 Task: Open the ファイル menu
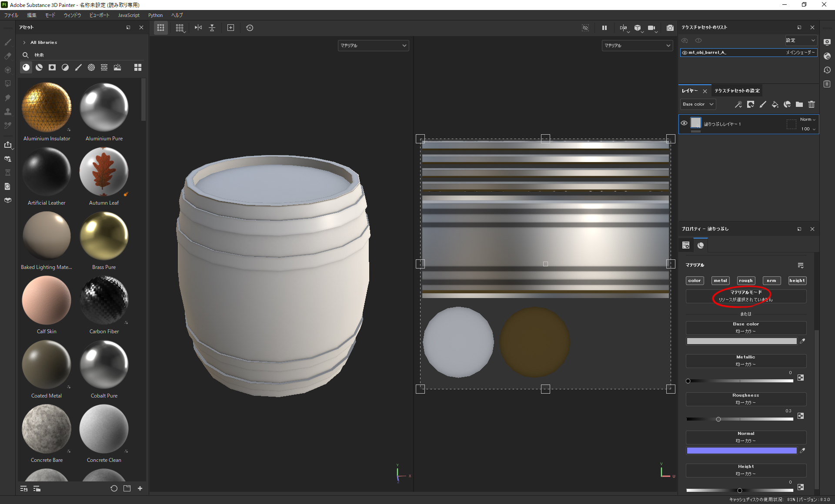(x=11, y=15)
